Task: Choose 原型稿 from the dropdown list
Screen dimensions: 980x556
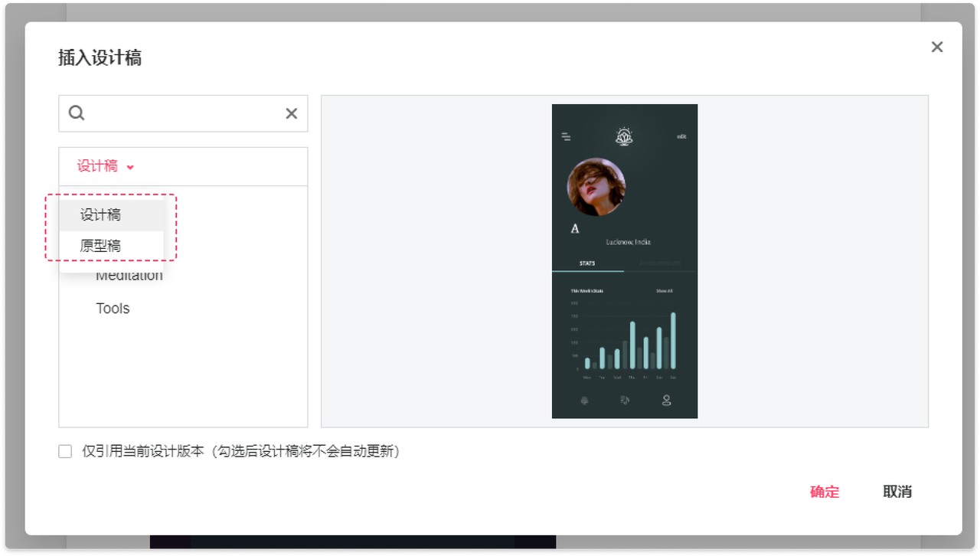Action: click(x=100, y=247)
